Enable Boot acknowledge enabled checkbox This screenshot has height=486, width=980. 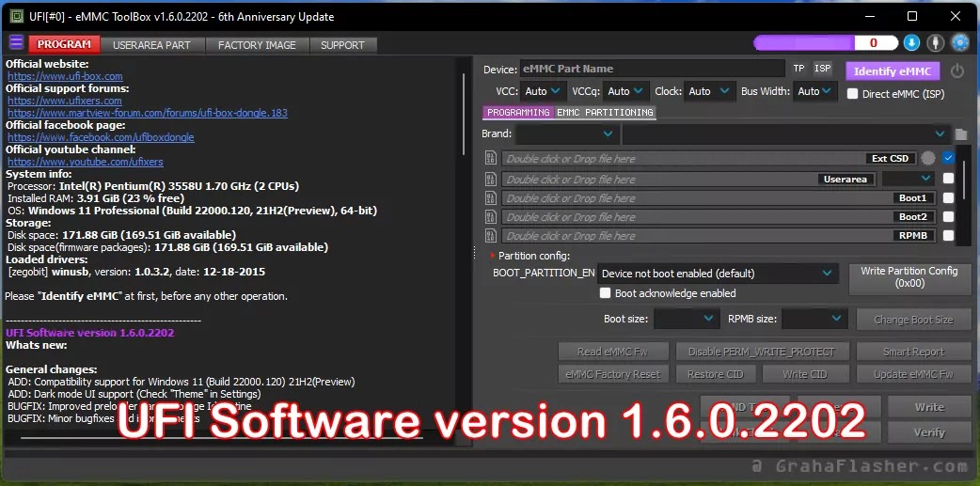[x=605, y=293]
